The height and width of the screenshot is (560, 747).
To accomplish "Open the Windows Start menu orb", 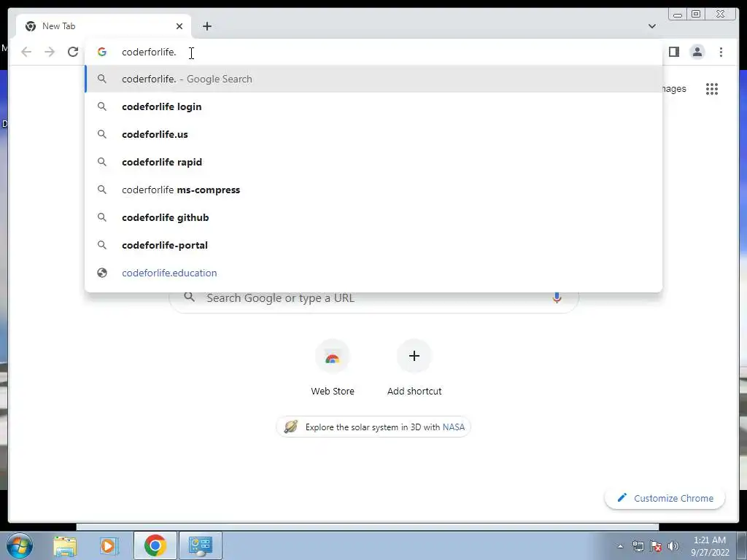I will click(x=20, y=545).
